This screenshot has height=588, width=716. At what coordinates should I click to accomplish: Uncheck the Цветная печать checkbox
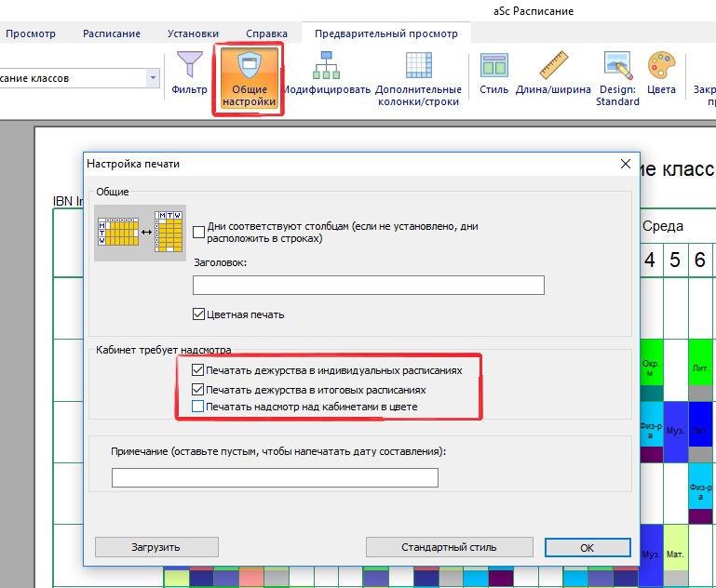[x=199, y=314]
